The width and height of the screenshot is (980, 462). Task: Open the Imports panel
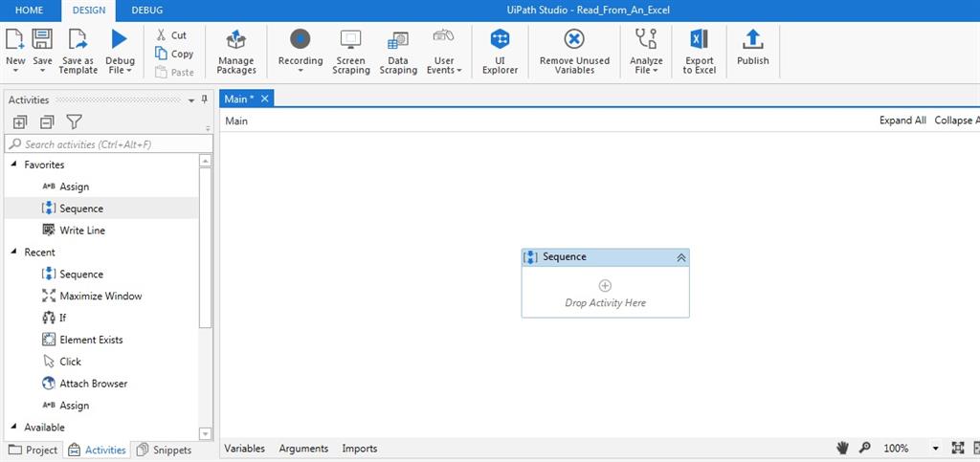360,449
